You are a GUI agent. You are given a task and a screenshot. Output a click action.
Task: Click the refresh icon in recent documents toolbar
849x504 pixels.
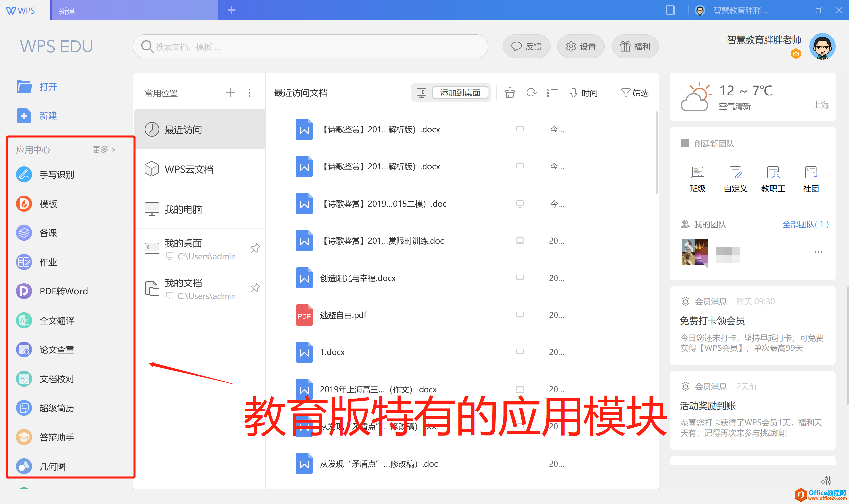[x=531, y=93]
